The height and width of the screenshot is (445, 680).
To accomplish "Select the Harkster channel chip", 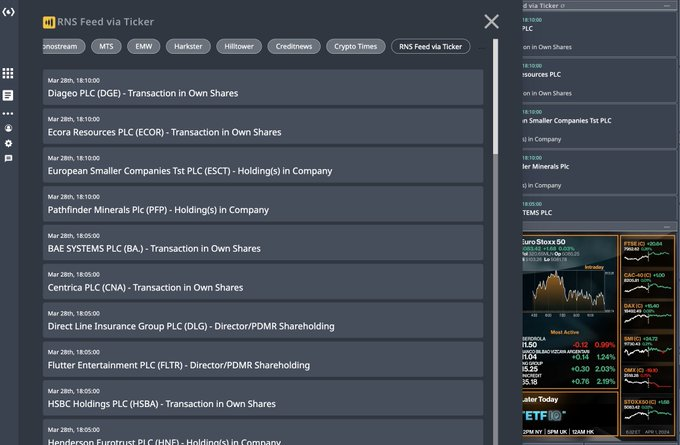I will coord(188,46).
